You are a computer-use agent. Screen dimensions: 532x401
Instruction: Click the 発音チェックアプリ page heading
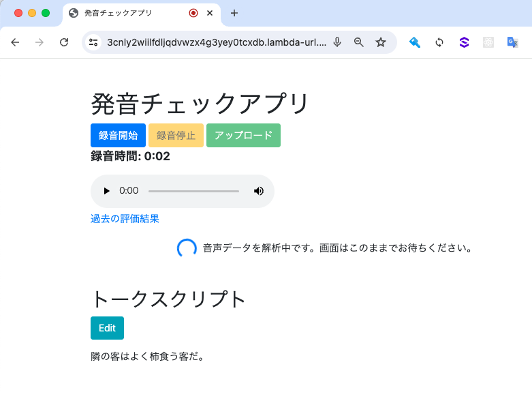point(200,104)
